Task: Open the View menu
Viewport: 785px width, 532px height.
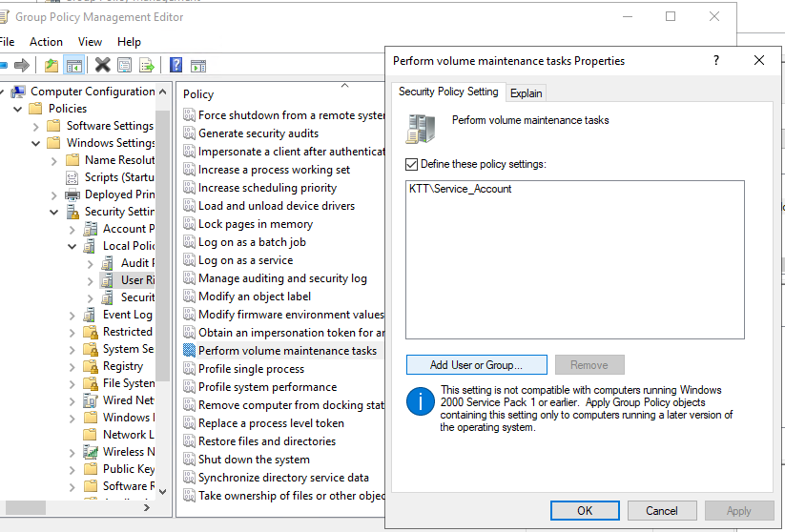Action: [x=90, y=42]
